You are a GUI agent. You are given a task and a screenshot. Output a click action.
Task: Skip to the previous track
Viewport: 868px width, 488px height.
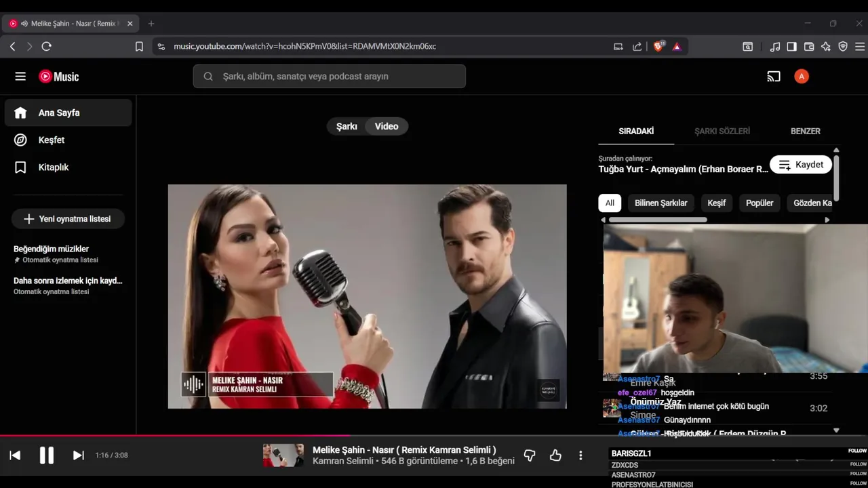tap(15, 455)
